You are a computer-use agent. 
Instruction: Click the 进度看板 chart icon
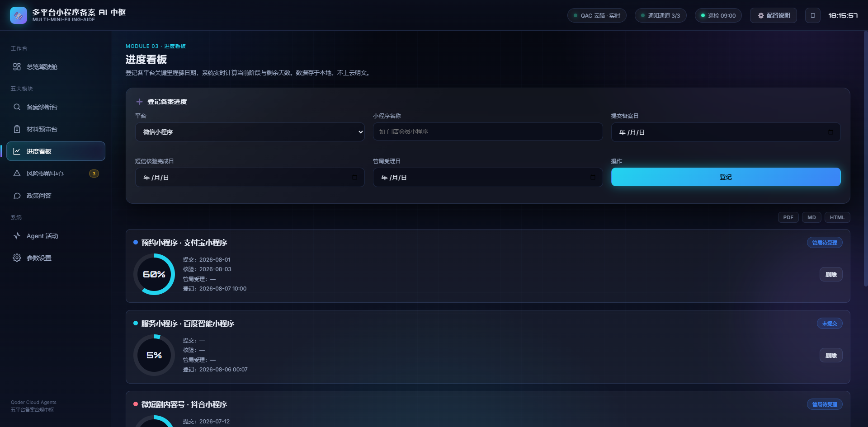[17, 151]
